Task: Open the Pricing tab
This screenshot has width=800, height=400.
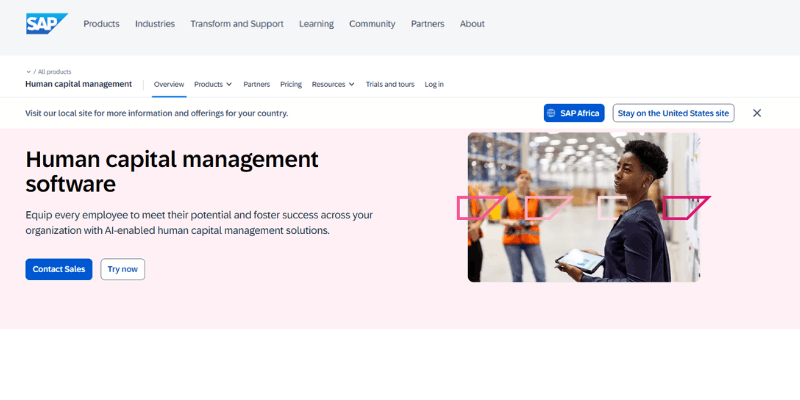Action: (x=291, y=85)
